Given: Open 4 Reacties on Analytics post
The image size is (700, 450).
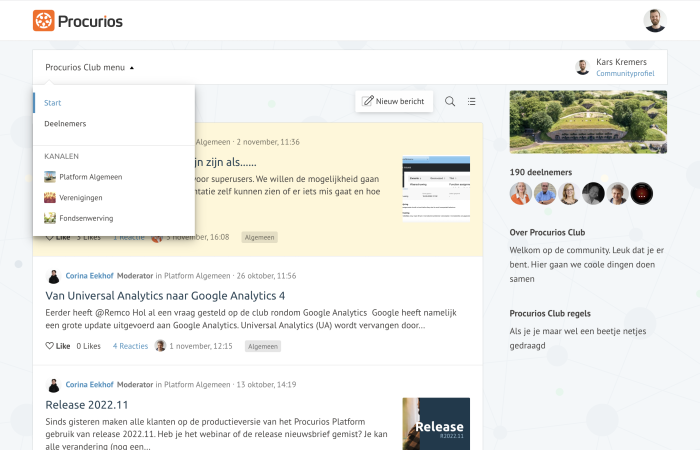Looking at the screenshot, I should (130, 346).
